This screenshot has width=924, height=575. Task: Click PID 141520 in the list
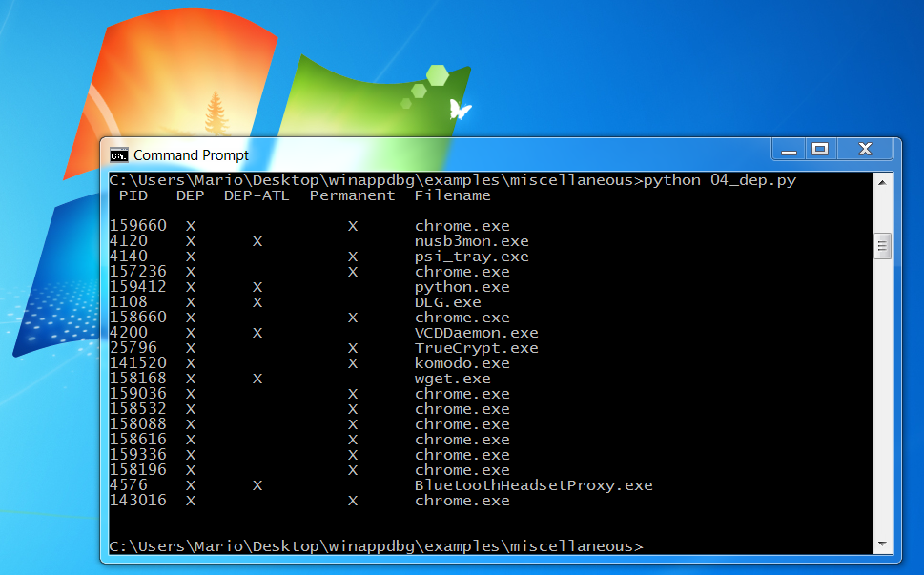point(138,363)
